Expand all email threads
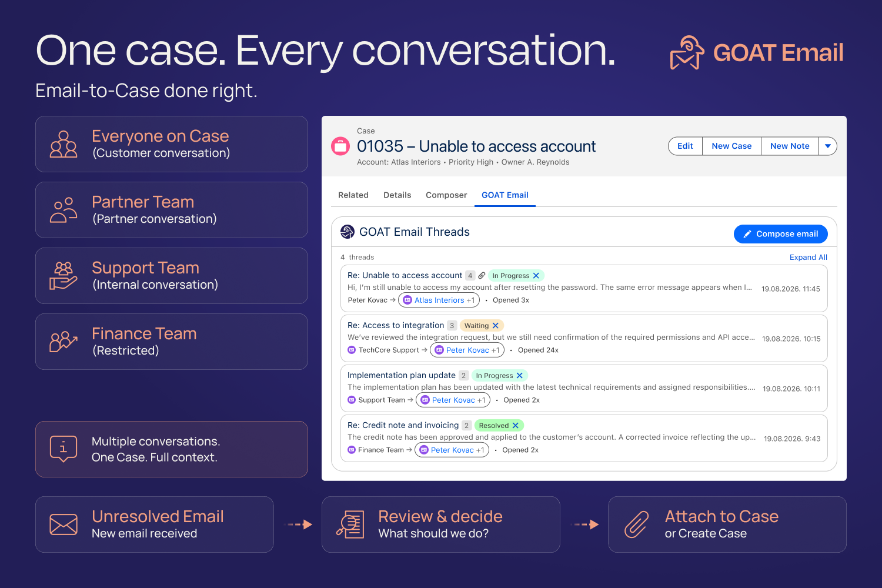This screenshot has width=882, height=588. tap(808, 257)
